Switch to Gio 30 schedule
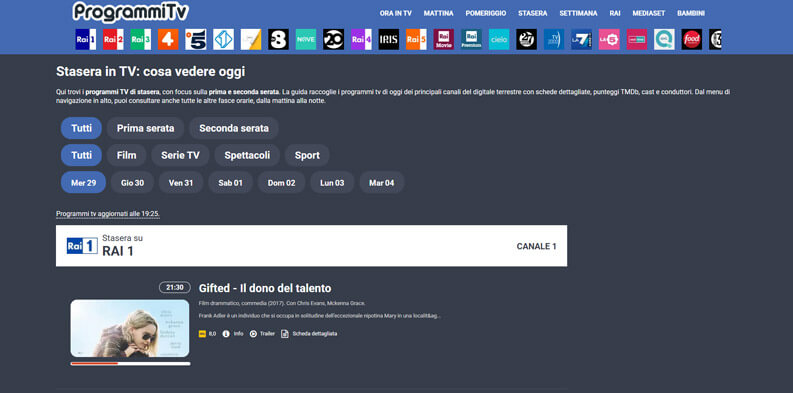This screenshot has width=793, height=393. pyautogui.click(x=133, y=183)
